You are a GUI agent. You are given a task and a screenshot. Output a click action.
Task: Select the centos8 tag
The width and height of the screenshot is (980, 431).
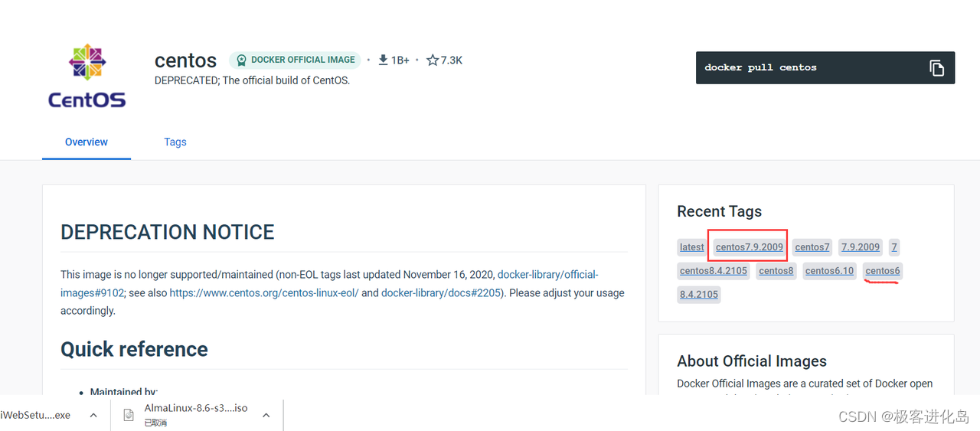click(x=776, y=271)
